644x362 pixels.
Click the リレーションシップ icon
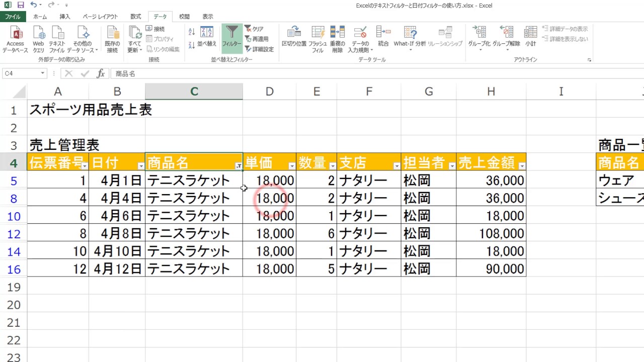pos(445,37)
